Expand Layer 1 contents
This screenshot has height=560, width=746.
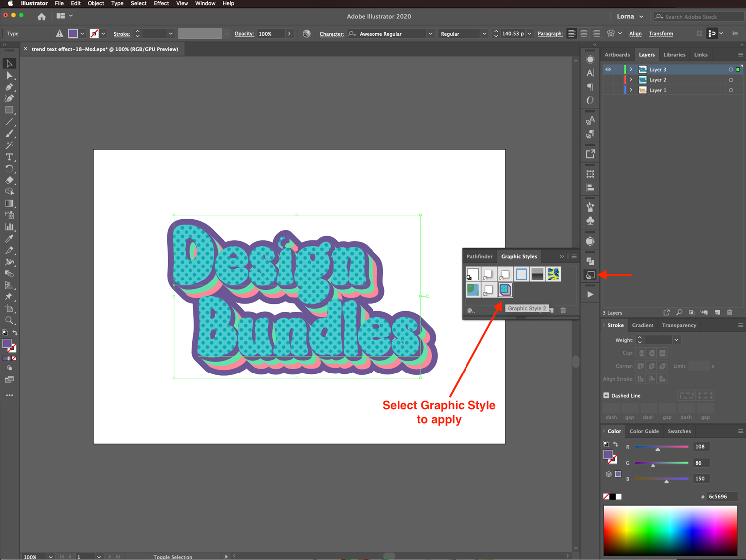[631, 90]
